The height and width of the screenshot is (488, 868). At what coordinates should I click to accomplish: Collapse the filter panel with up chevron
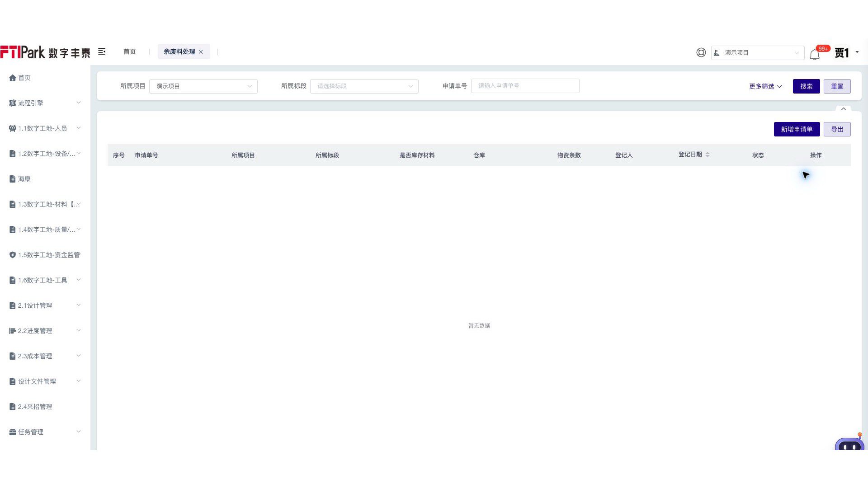tap(844, 109)
